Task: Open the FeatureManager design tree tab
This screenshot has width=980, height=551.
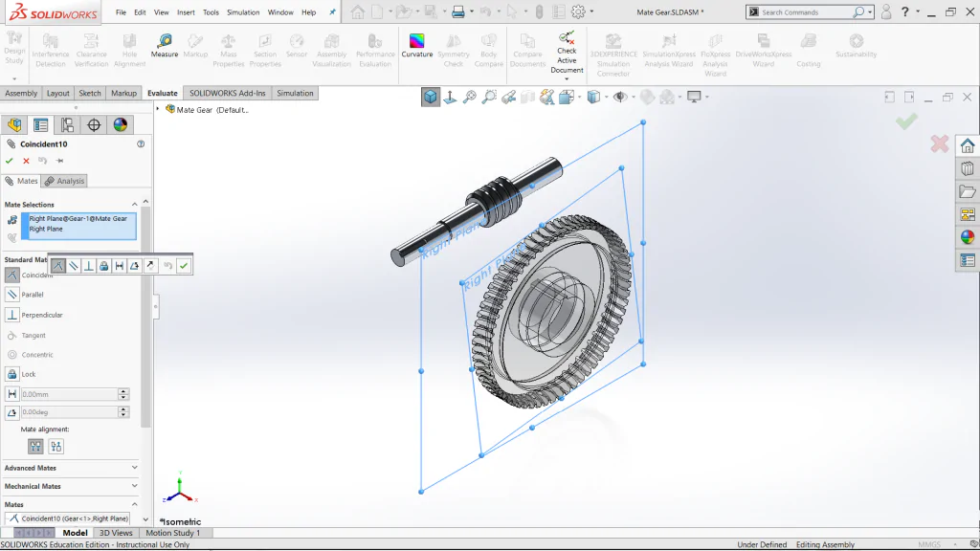Action: pyautogui.click(x=14, y=125)
